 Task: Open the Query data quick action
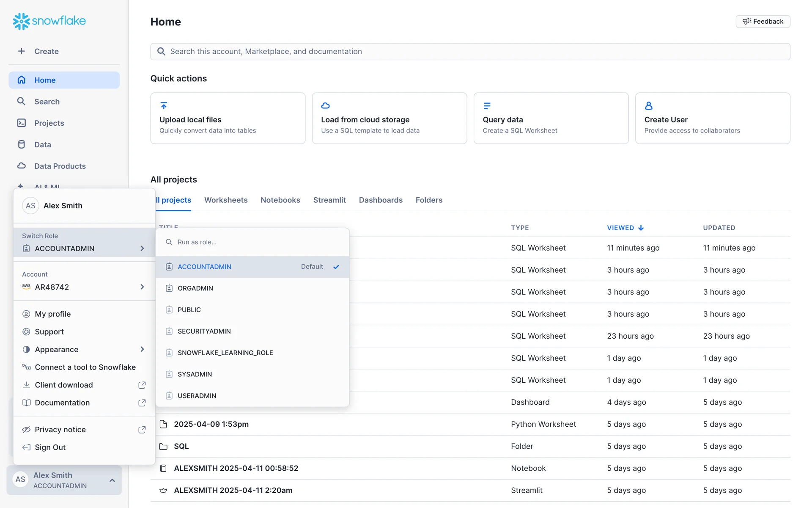point(551,119)
